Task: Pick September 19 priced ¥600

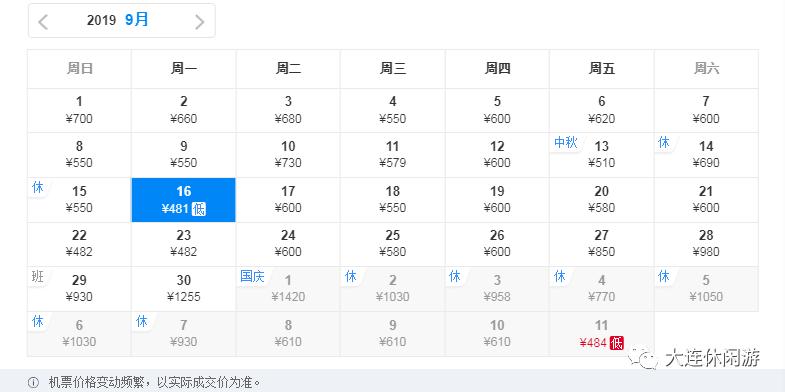Action: coord(497,200)
